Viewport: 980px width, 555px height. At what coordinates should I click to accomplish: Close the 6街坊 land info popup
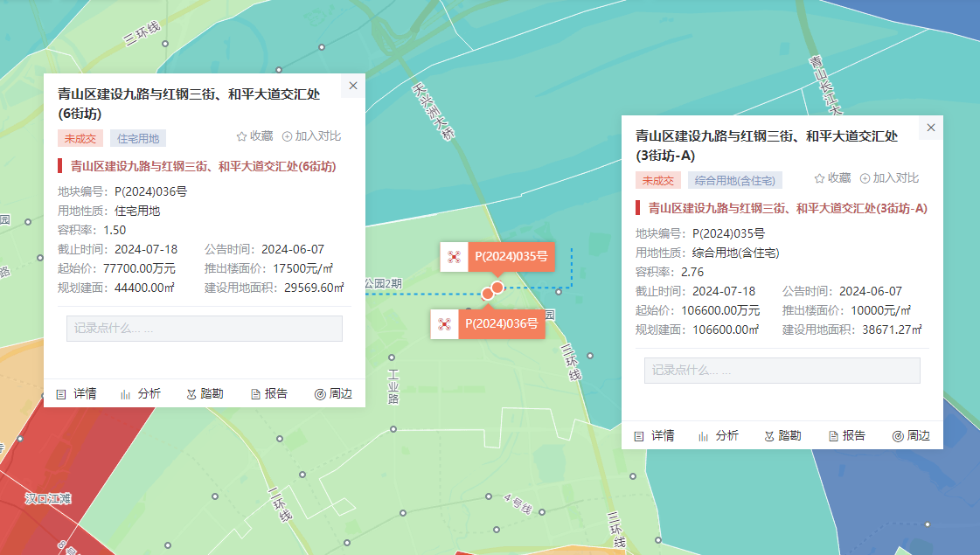point(353,86)
